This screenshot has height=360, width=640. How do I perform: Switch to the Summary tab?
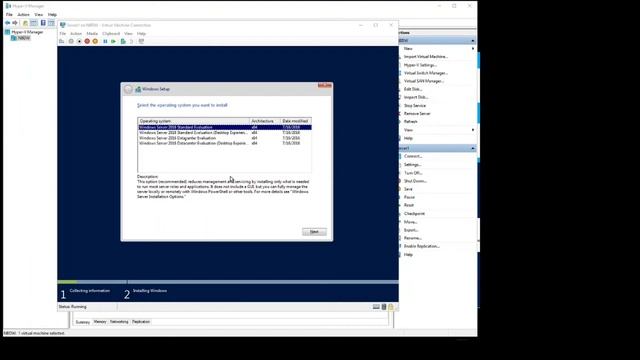(82, 322)
